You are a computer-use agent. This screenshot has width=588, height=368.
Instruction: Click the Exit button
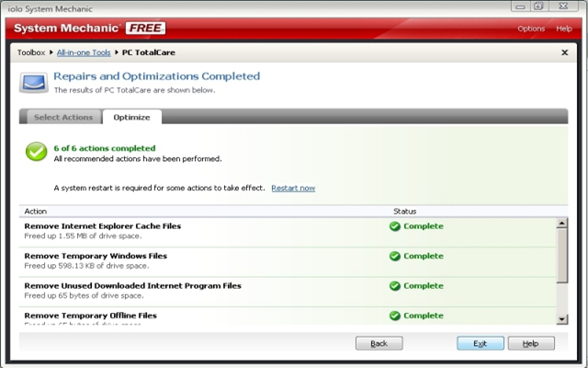tap(480, 343)
